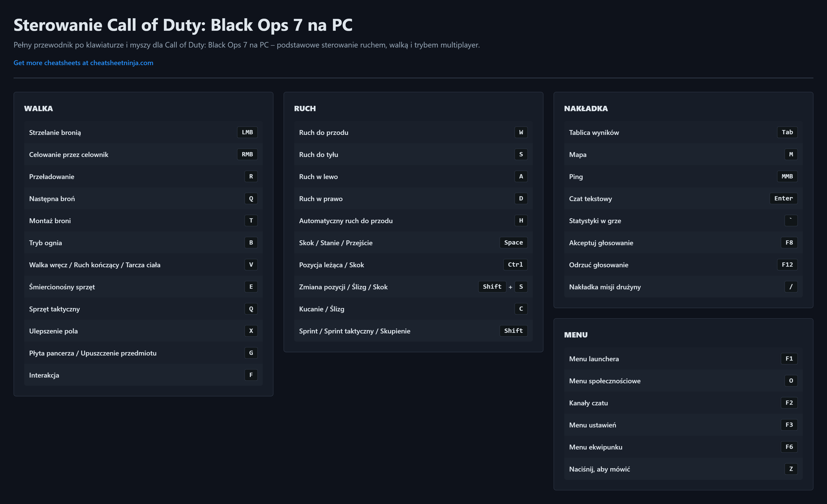Click the MMB key beside Ping
827x504 pixels.
[787, 176]
